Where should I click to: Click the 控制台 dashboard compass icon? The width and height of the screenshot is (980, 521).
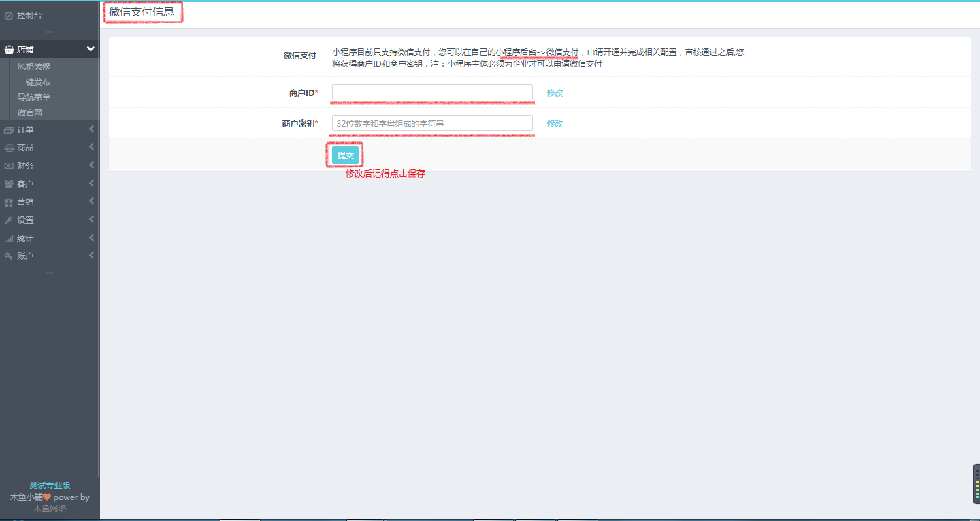[9, 15]
